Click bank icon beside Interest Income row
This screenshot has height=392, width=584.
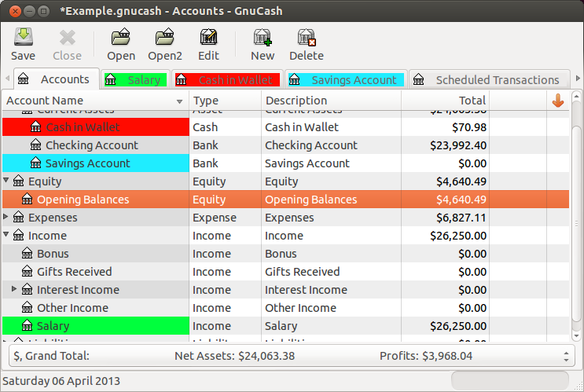(28, 289)
